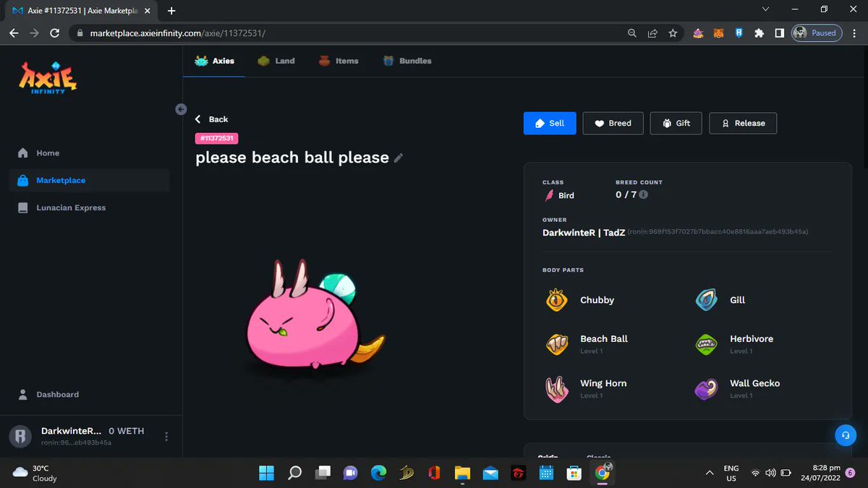Viewport: 868px width, 488px height.
Task: Click the Wall Gecko tail part icon
Action: [x=706, y=389]
